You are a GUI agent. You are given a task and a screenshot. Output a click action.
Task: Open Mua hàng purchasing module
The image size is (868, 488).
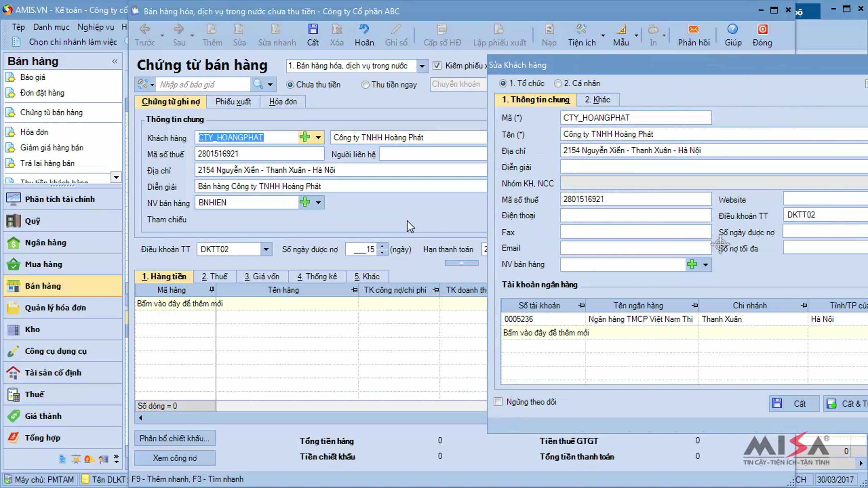(x=63, y=264)
